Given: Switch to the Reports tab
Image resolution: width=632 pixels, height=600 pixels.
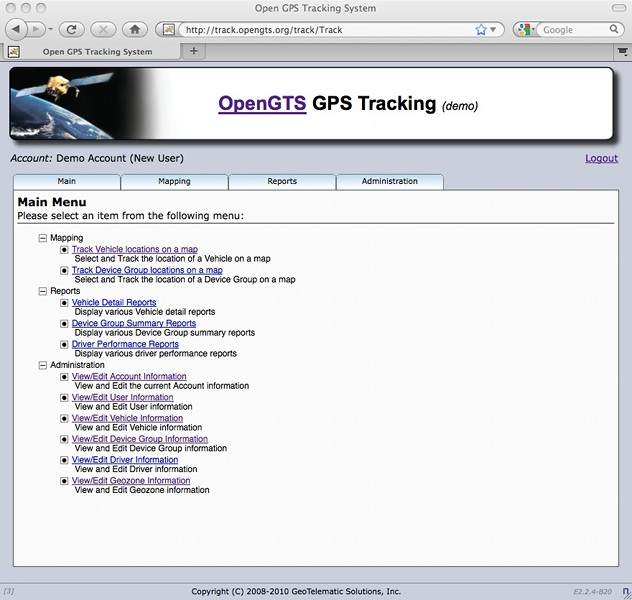Looking at the screenshot, I should [x=282, y=181].
